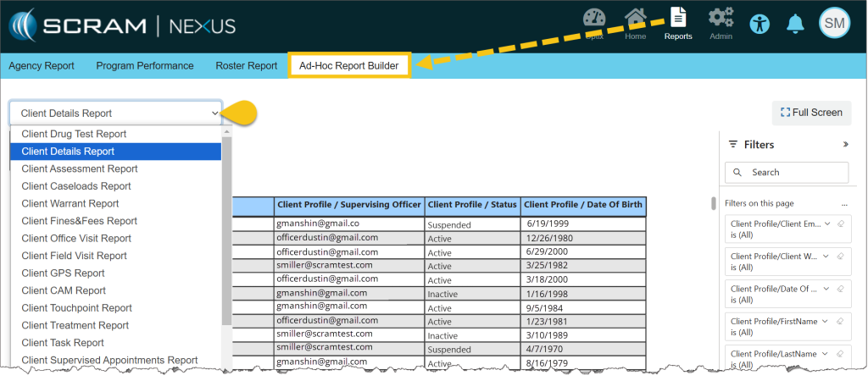Screen dimensions: 868x381
Task: Choose Client GPS Report from list
Action: 63,273
